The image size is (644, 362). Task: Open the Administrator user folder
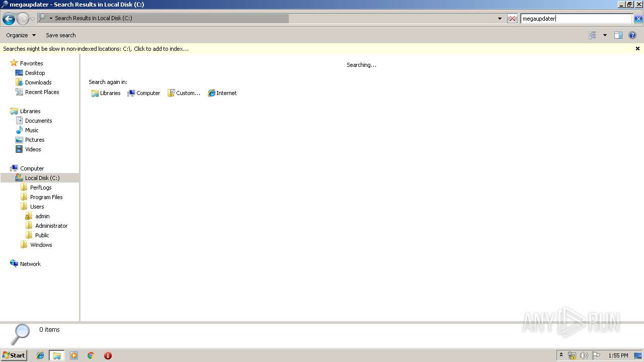tap(51, 226)
